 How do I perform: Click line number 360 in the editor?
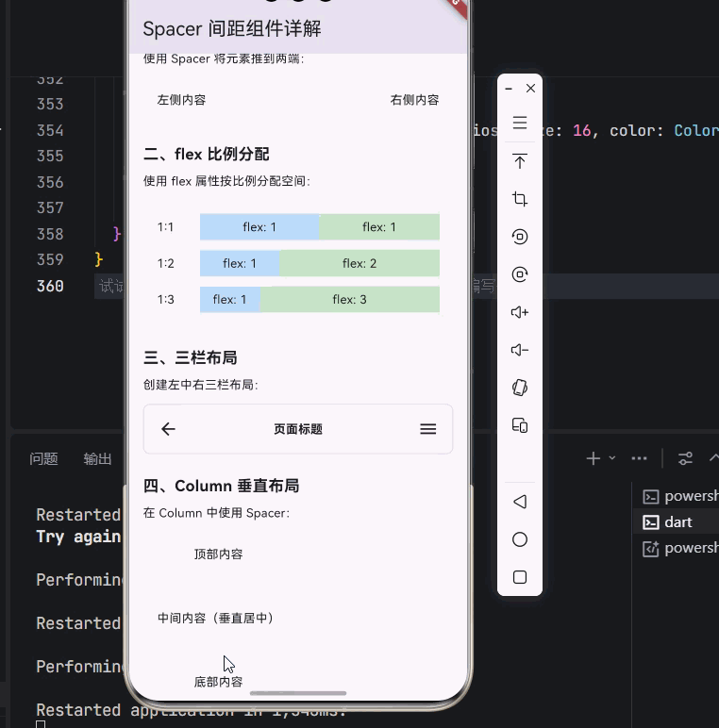50,286
